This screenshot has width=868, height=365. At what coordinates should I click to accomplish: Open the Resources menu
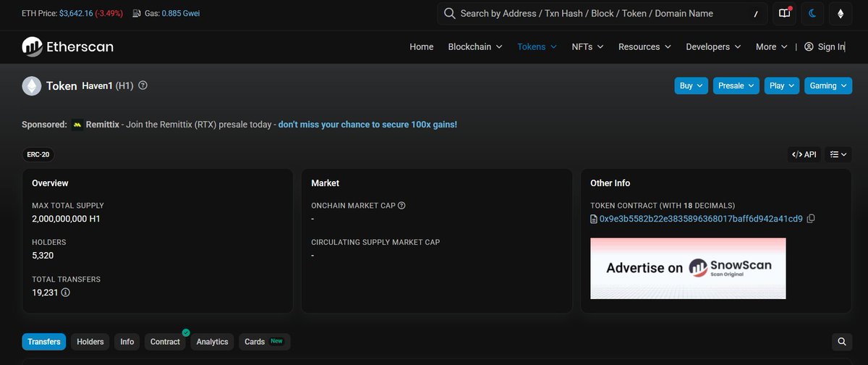(x=644, y=47)
